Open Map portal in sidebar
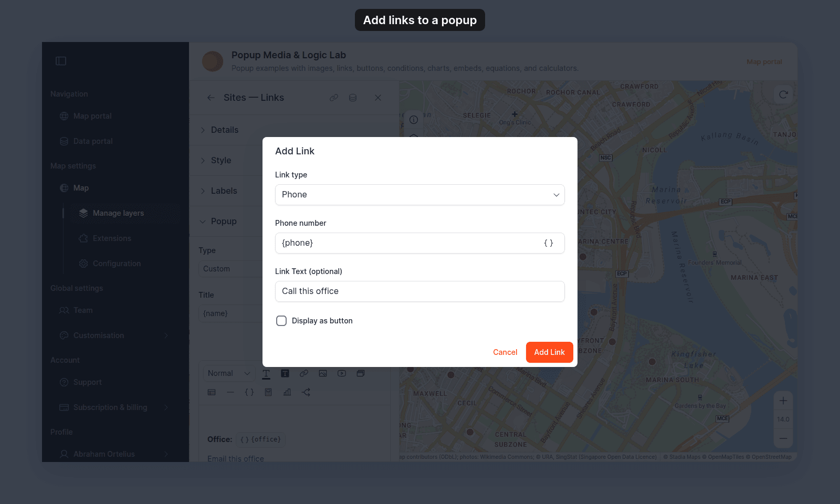840x504 pixels. (x=92, y=116)
